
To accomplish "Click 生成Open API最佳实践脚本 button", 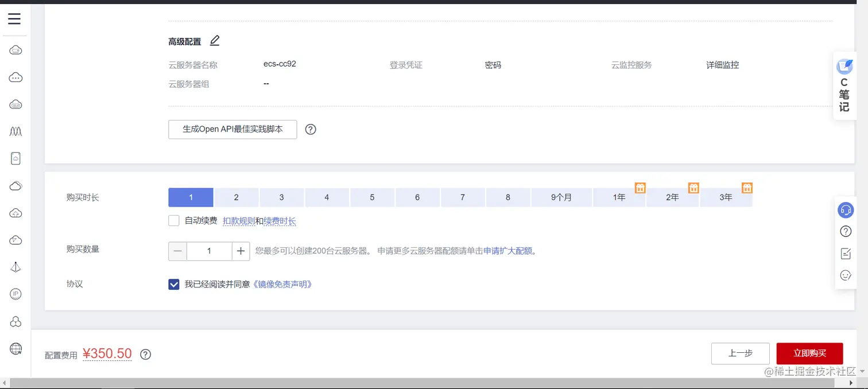I will click(x=232, y=129).
